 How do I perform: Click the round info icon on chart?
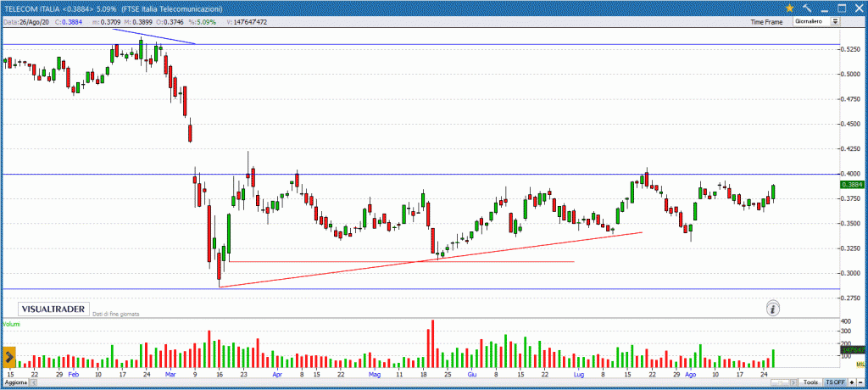coord(773,309)
